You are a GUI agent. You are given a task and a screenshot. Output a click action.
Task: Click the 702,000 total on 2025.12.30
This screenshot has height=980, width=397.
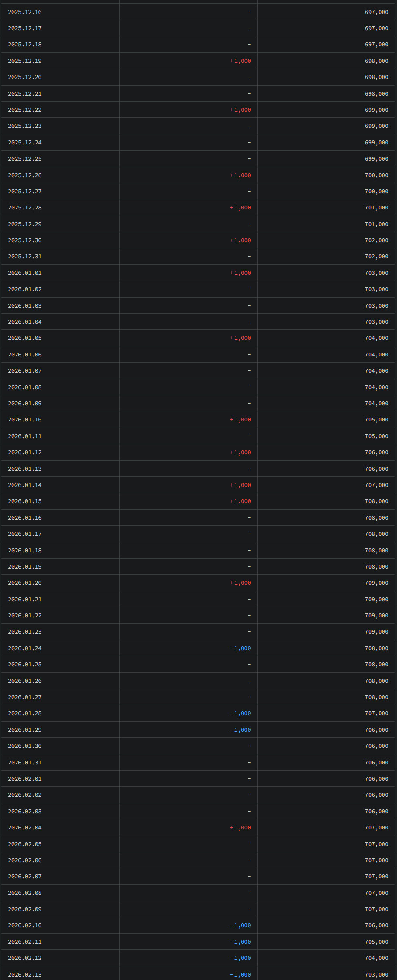(376, 240)
